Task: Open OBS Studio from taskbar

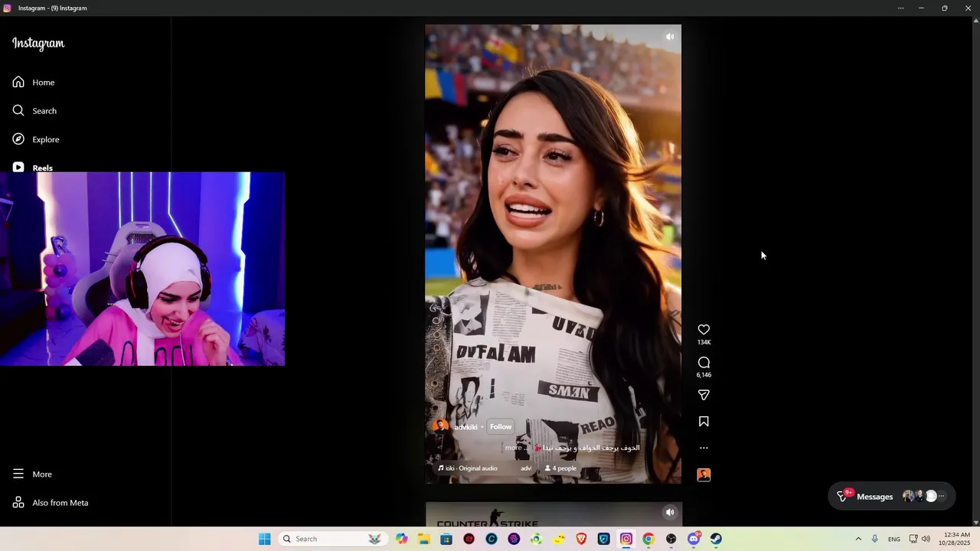Action: click(x=671, y=539)
